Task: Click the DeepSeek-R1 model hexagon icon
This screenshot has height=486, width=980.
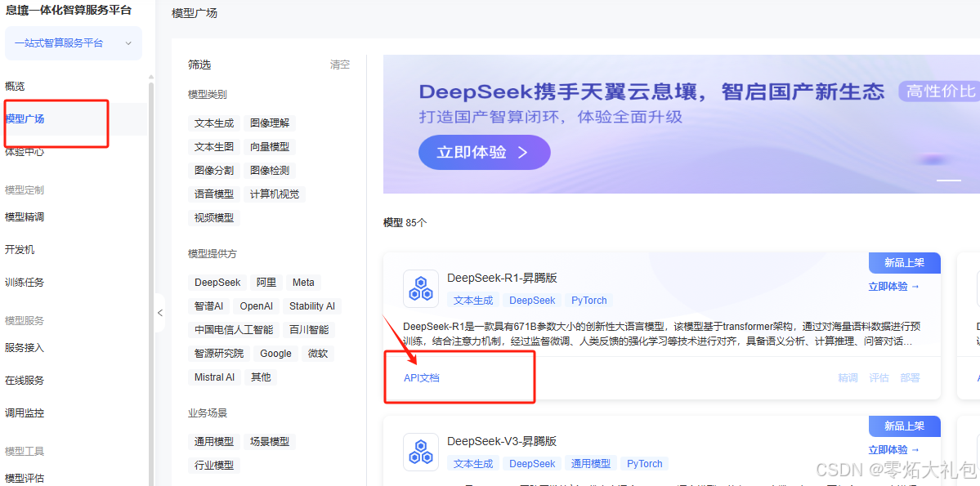Action: coord(421,288)
